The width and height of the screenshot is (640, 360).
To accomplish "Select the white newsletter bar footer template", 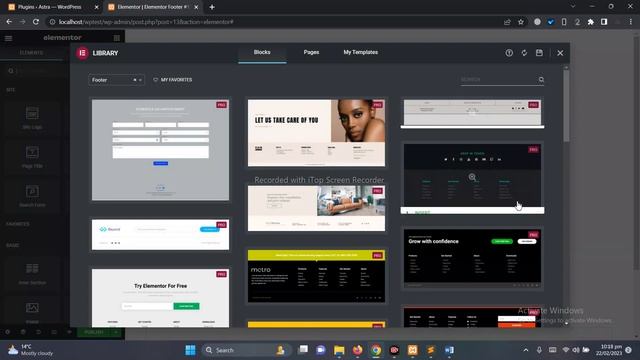I will tap(160, 235).
